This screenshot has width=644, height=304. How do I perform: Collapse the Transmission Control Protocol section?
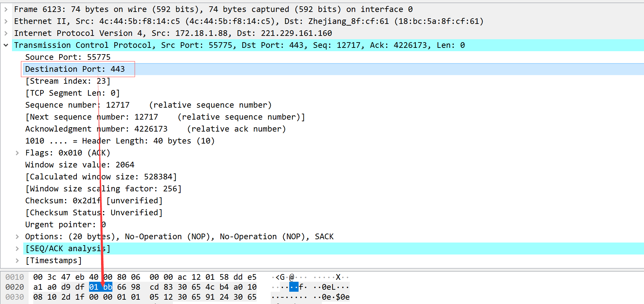tap(6, 45)
